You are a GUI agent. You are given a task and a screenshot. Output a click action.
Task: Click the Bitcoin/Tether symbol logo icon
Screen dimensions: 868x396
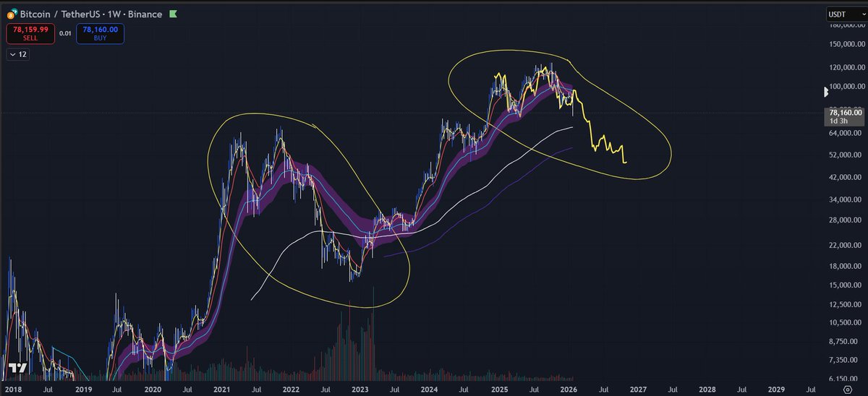12,12
